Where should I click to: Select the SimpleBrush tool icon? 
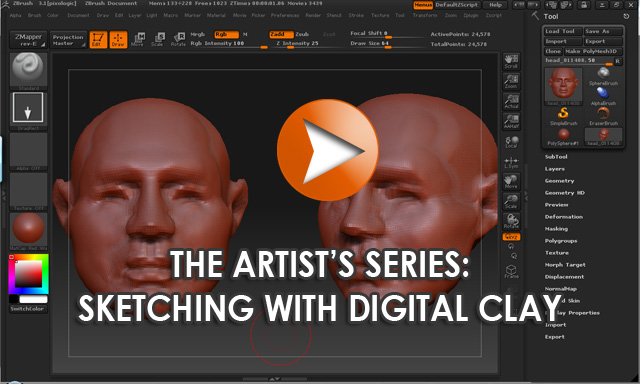pos(563,116)
